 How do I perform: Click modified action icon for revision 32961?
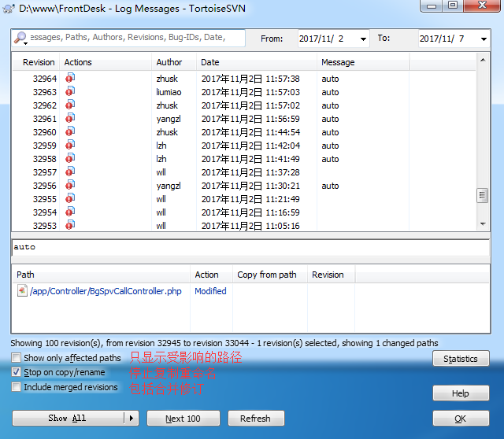click(70, 118)
